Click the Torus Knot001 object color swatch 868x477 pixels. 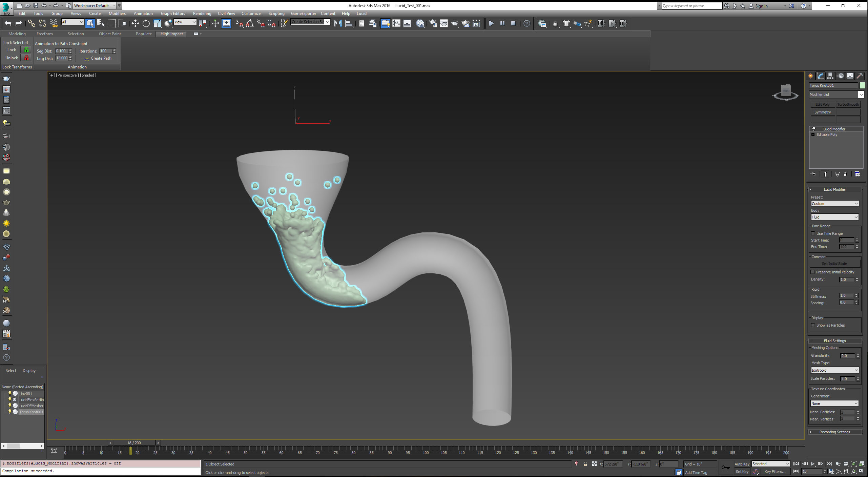tap(862, 85)
